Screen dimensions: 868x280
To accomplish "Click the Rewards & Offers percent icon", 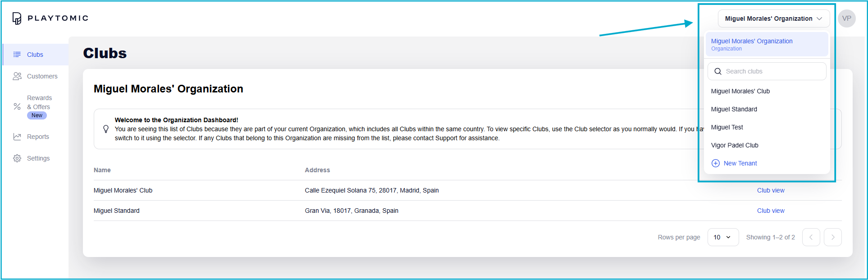I will [x=17, y=106].
